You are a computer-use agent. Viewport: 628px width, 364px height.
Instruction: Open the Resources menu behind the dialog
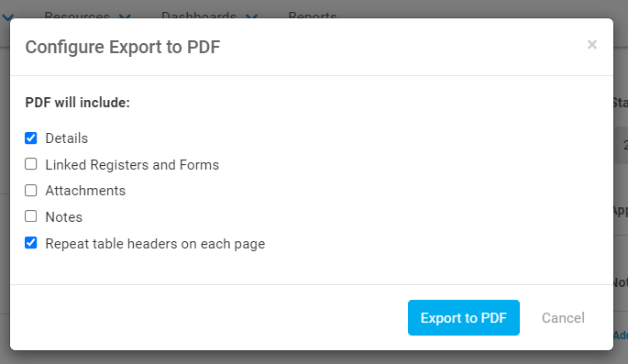tap(77, 15)
